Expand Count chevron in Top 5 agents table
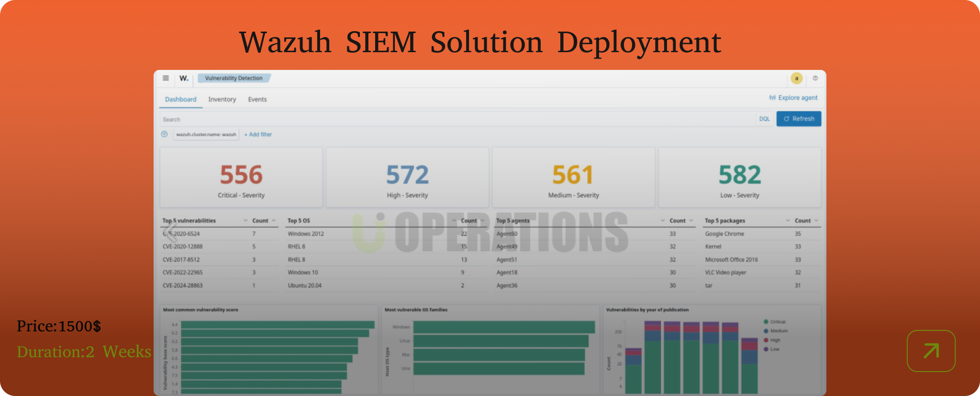 pyautogui.click(x=691, y=221)
